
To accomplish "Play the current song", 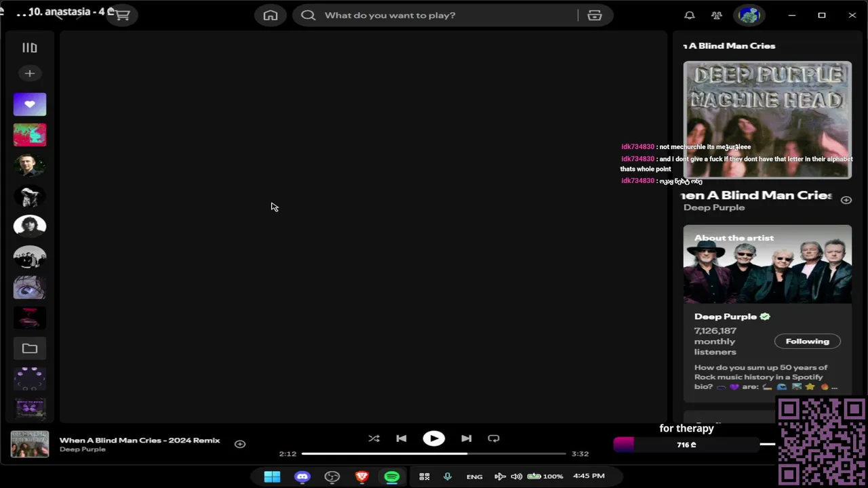I will (434, 439).
